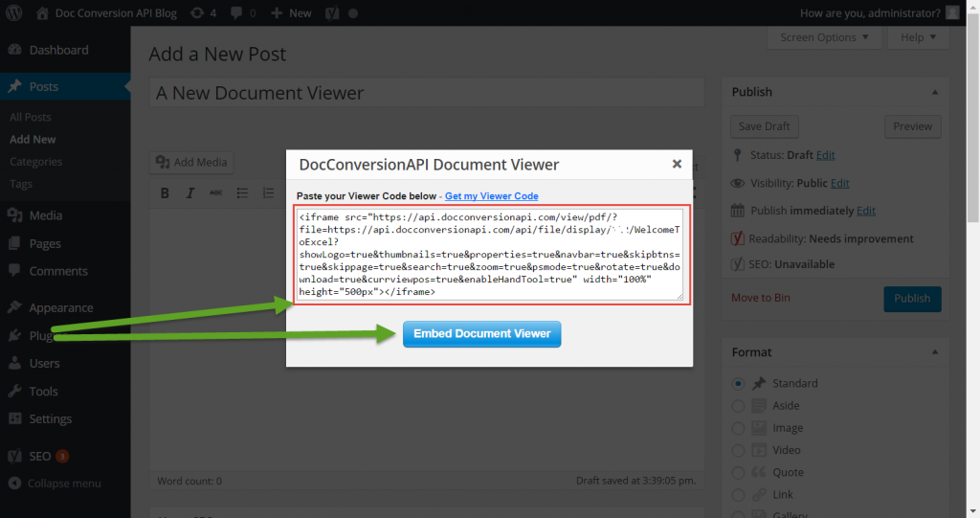Expand the Screen Options dropdown
Screen dimensions: 980x518
[x=824, y=37]
